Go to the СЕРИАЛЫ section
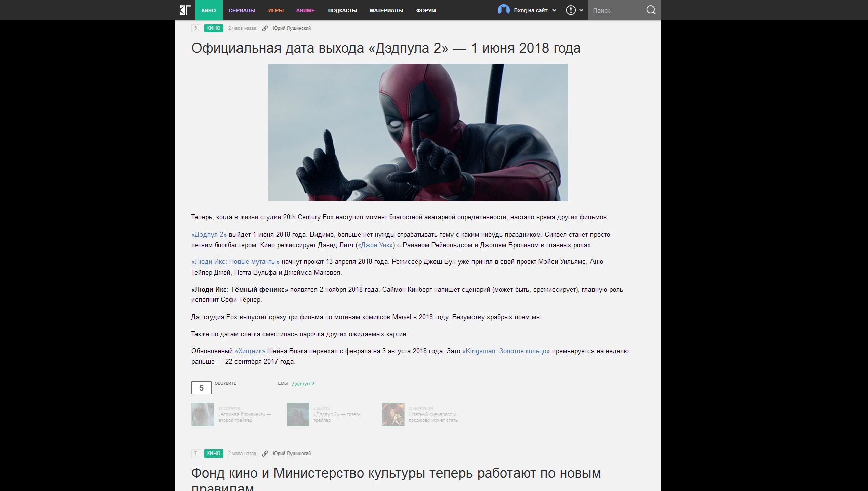This screenshot has height=491, width=868. (x=242, y=10)
